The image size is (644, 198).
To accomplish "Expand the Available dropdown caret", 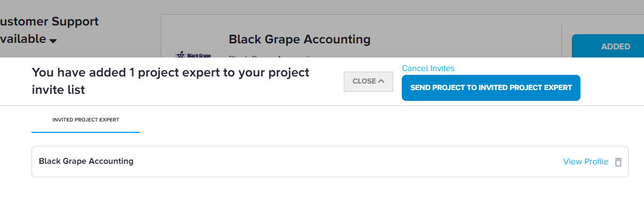I will click(x=53, y=41).
